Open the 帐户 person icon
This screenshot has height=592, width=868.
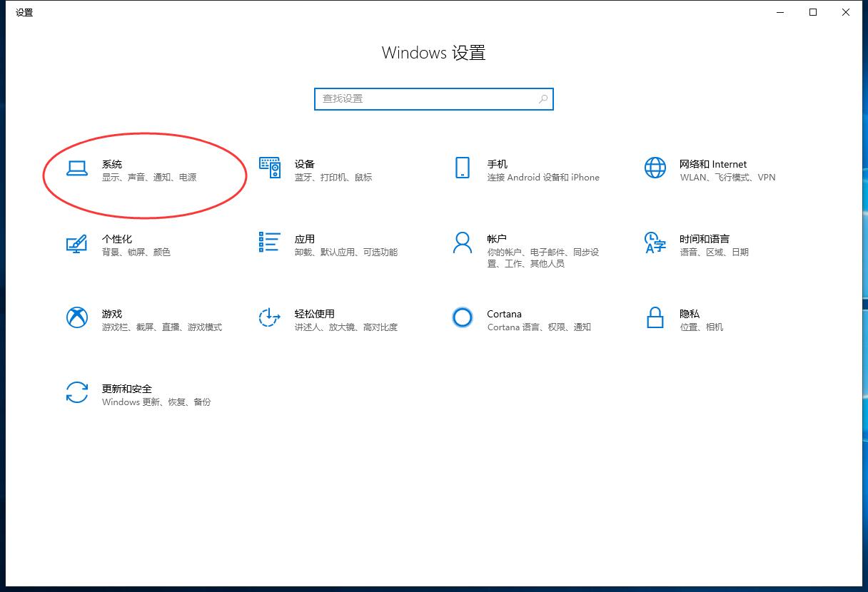[x=463, y=243]
